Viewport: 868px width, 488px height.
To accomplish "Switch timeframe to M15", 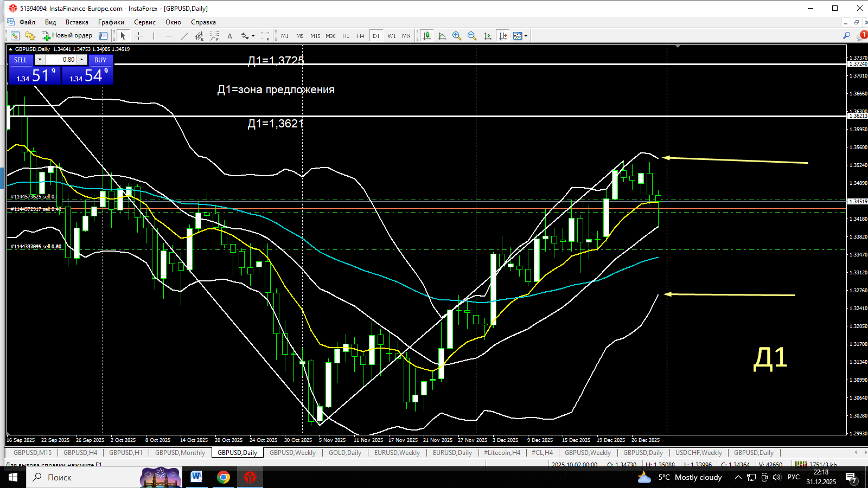I will (315, 36).
